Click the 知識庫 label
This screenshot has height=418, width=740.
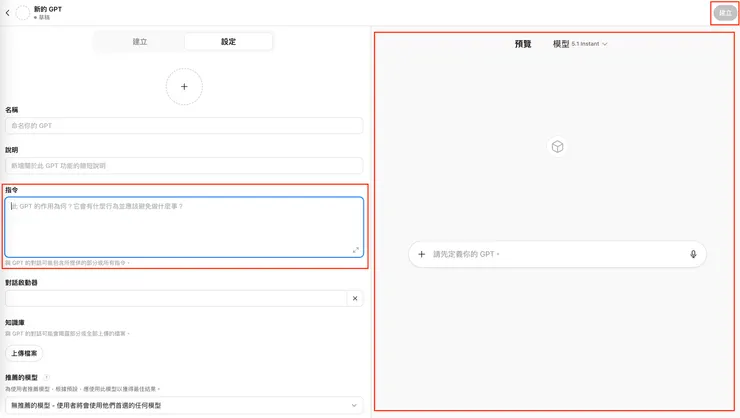pos(15,323)
